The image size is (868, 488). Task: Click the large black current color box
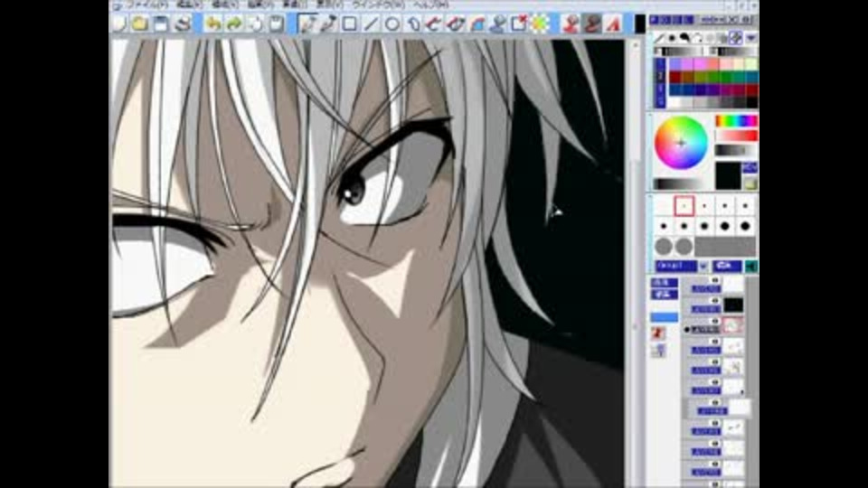pyautogui.click(x=728, y=176)
